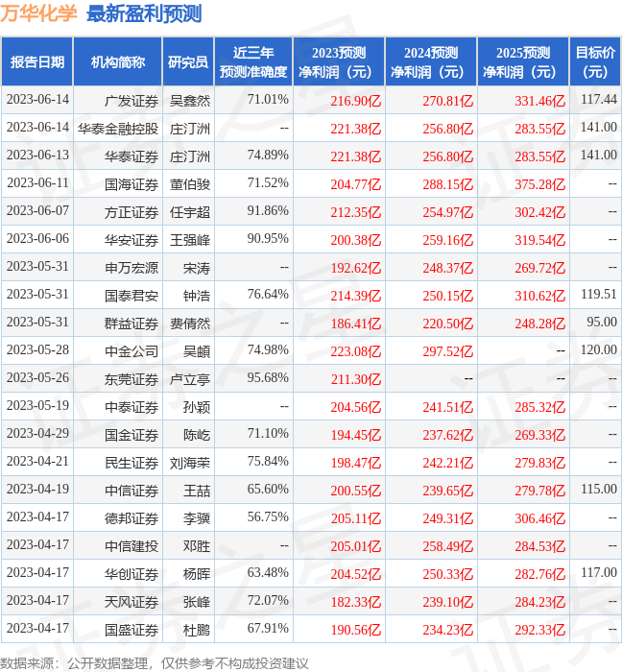Click the 117.44 target price
622x672 pixels.
tap(599, 99)
